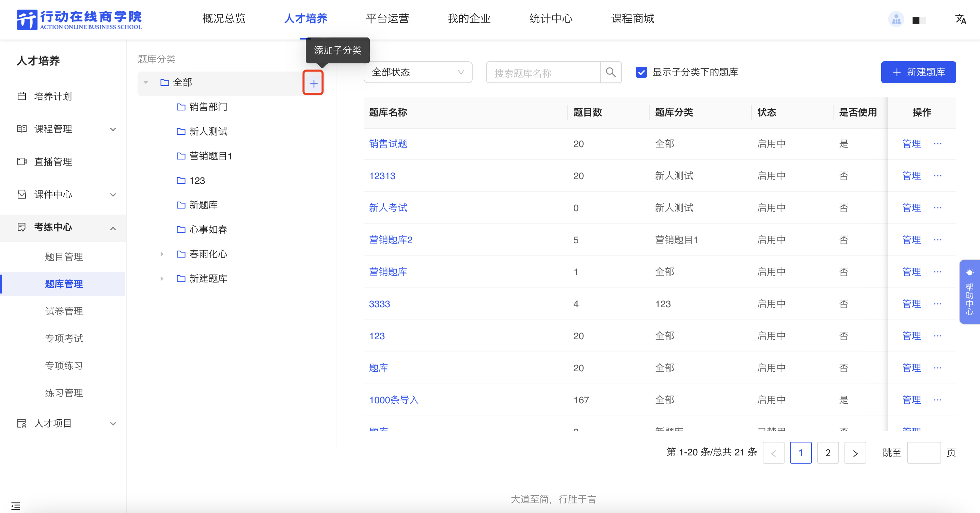Open the 帮助中心 help panel

(x=970, y=292)
